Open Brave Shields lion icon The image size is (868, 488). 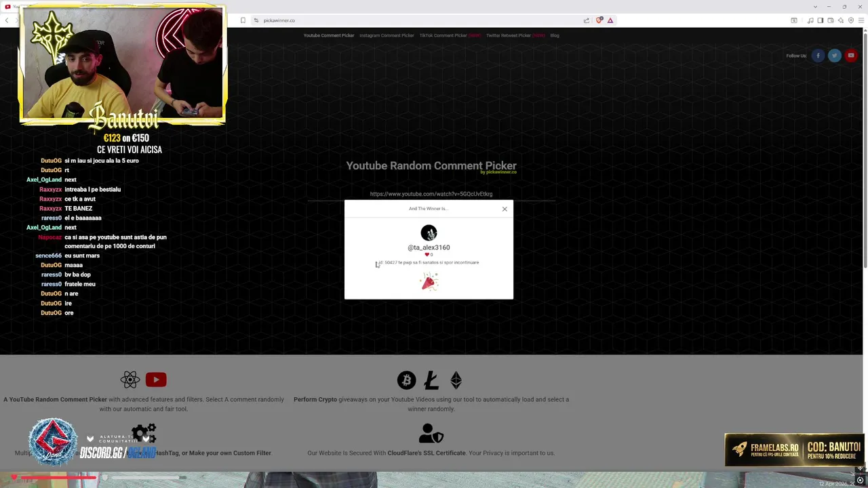[599, 20]
